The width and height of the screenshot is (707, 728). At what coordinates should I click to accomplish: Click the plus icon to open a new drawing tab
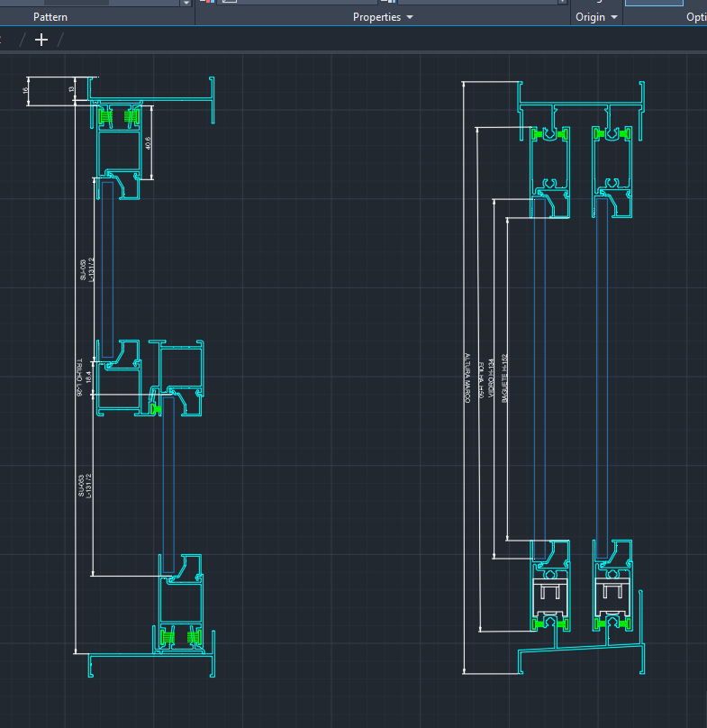point(41,40)
